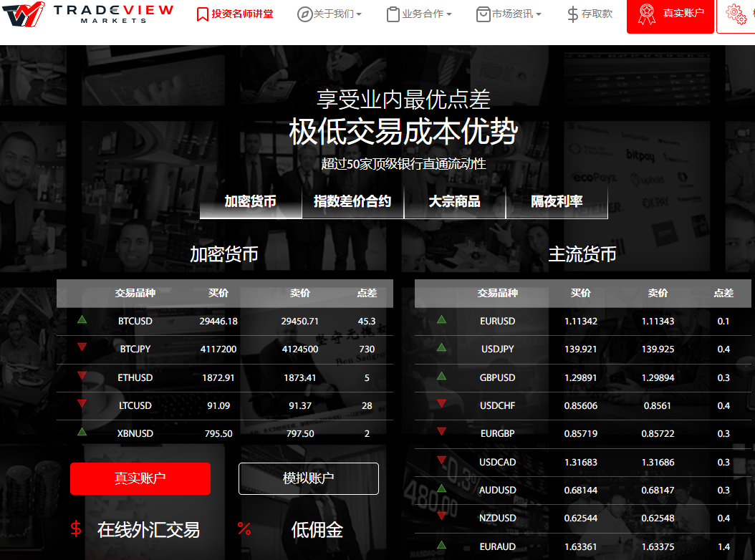Click the compass icon beside 关于我们
The height and width of the screenshot is (560, 755).
pyautogui.click(x=304, y=14)
